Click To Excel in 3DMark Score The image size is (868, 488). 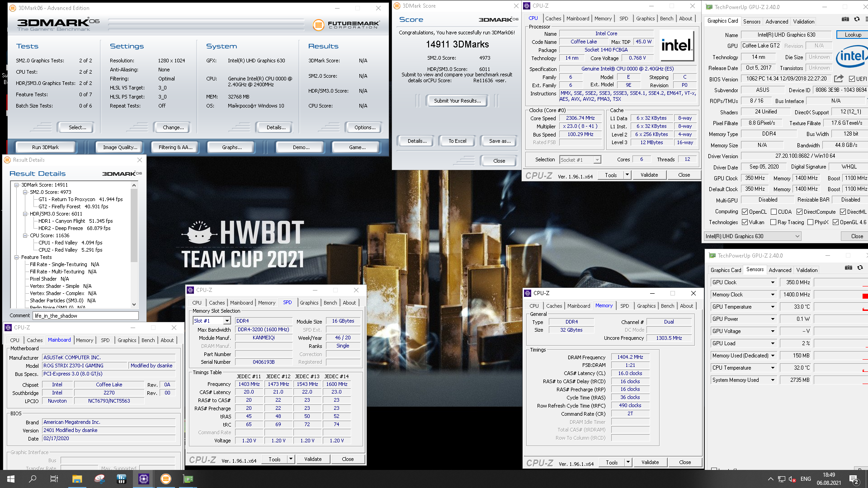point(457,141)
